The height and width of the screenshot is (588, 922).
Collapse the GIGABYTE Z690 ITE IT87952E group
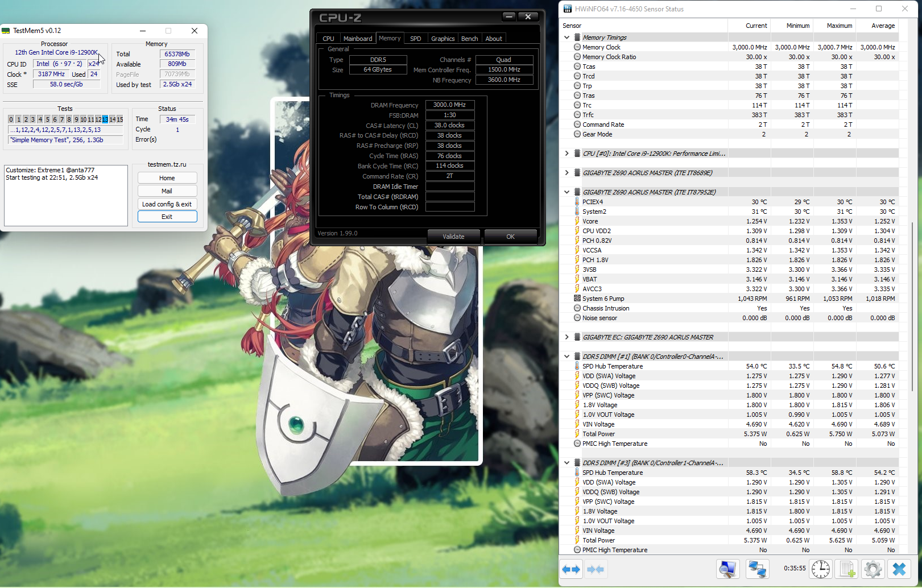coord(567,192)
